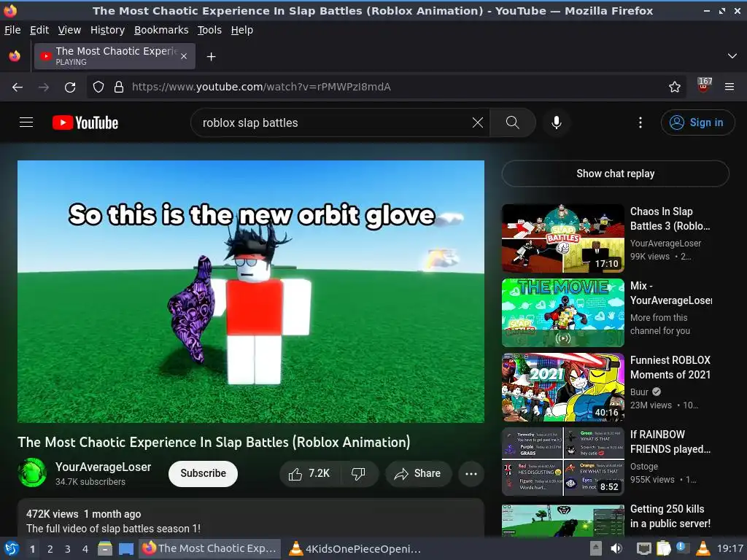This screenshot has width=747, height=560.
Task: Click the taskbar clock 19:17
Action: [729, 549]
